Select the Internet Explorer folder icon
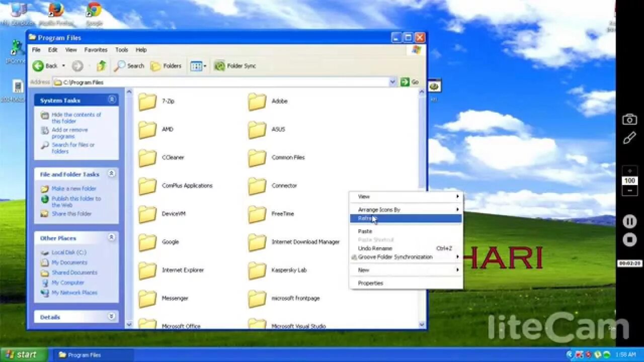The height and width of the screenshot is (362, 644). point(147,270)
